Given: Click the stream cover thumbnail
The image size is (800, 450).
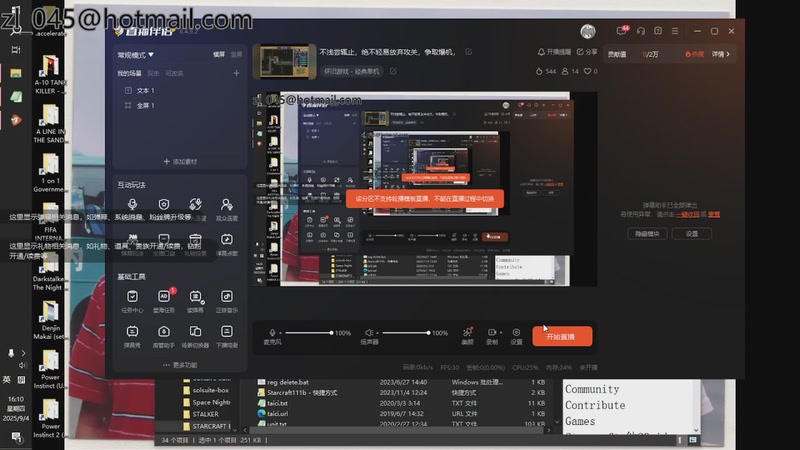Looking at the screenshot, I should tap(285, 61).
